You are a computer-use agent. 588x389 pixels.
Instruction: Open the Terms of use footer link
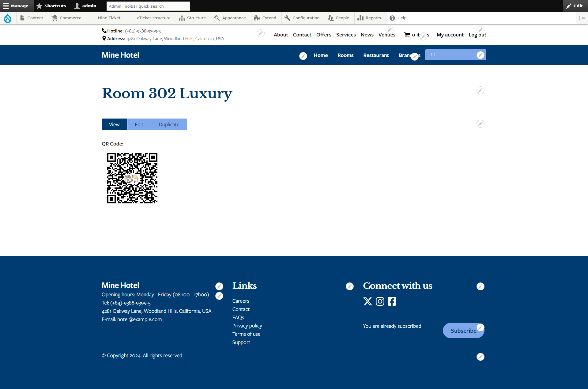point(246,334)
